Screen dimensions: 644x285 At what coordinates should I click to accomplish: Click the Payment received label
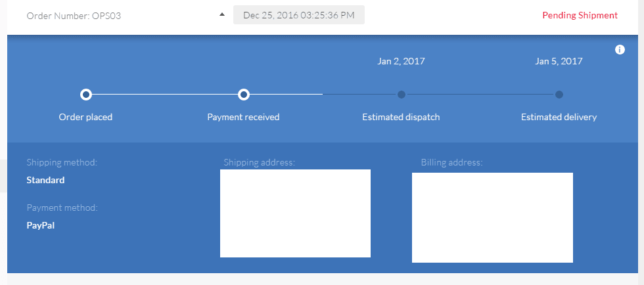pyautogui.click(x=243, y=117)
